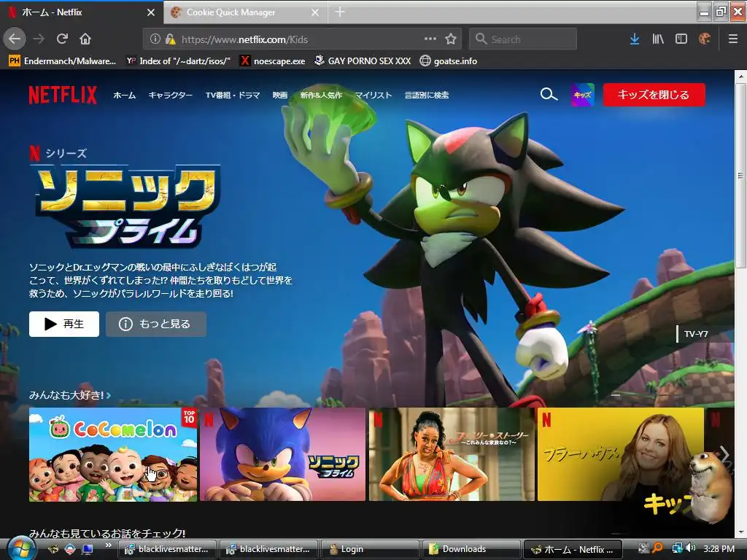Expand the みんなも大好き! row heading
747x560 pixels.
[70, 394]
